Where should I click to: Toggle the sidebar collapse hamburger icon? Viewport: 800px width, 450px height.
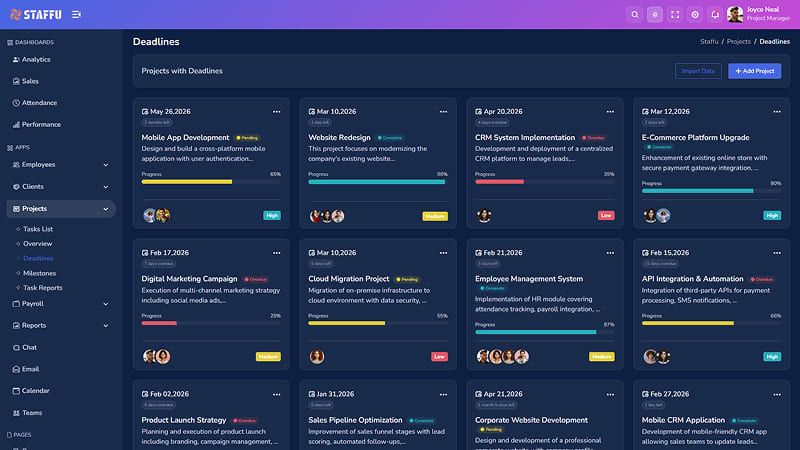click(x=76, y=15)
